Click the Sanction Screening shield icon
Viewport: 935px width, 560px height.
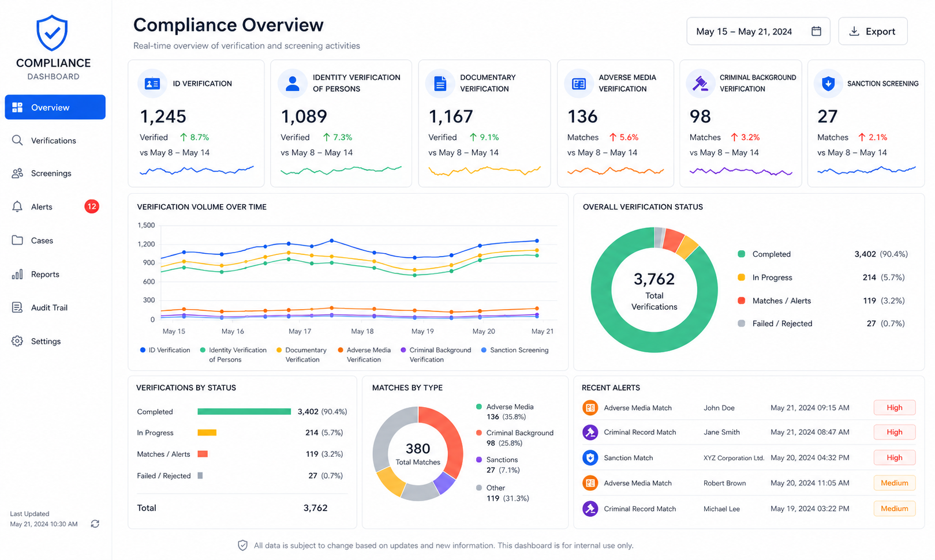(828, 84)
